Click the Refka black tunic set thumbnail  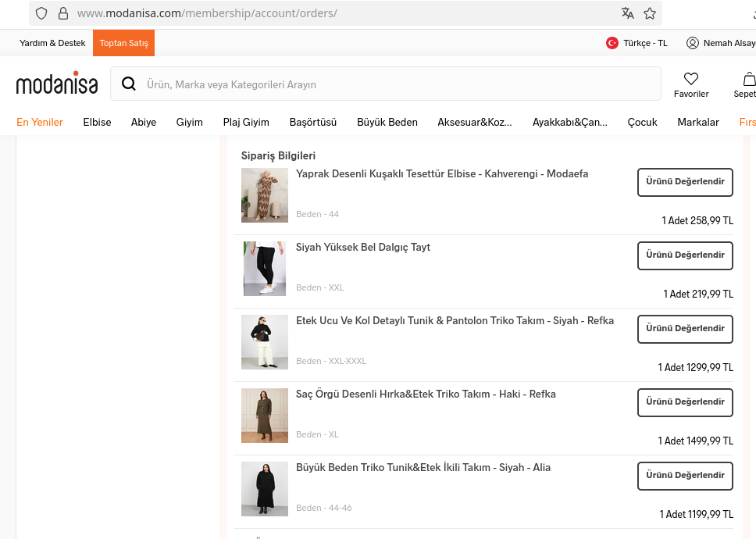265,342
